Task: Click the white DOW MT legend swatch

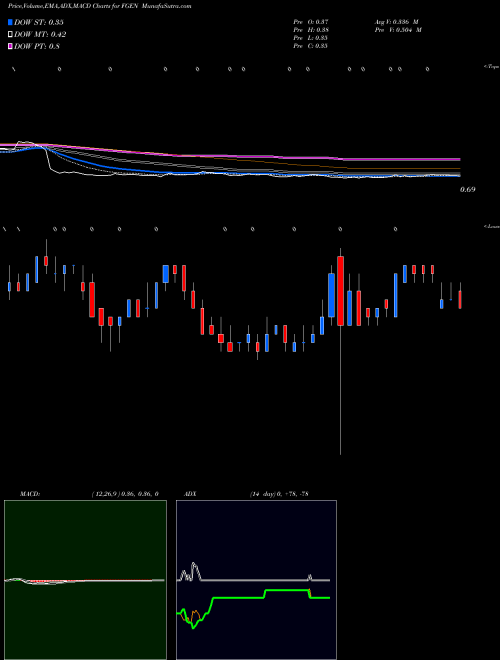Action: (11, 35)
